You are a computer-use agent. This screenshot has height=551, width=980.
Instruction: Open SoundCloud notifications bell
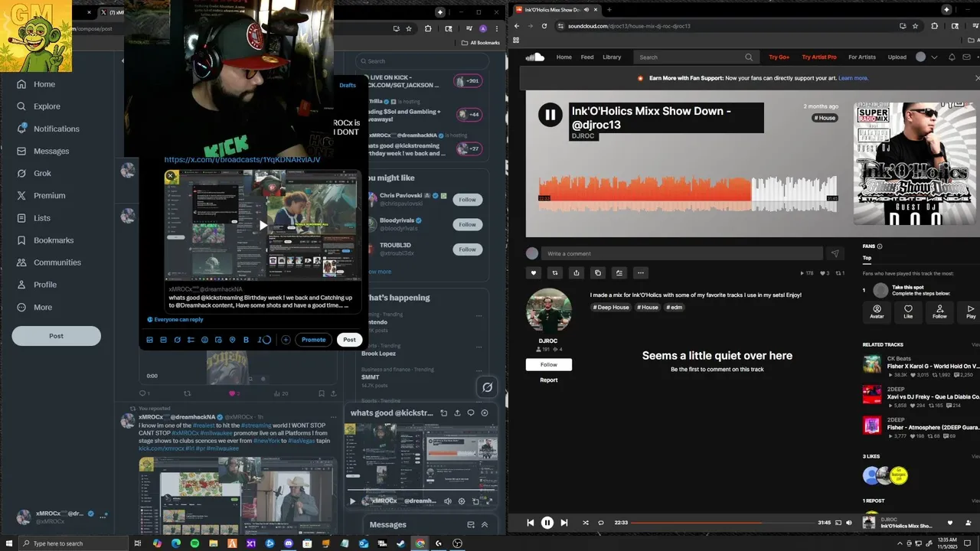pos(952,57)
